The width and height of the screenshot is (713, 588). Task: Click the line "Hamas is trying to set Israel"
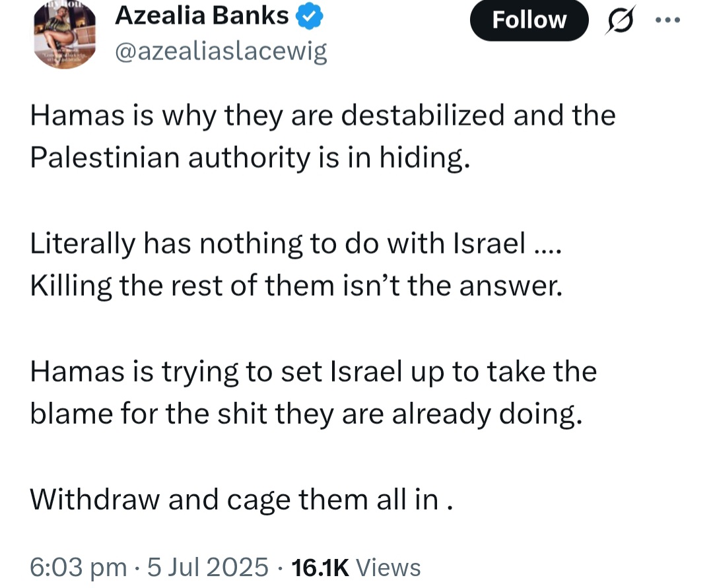click(313, 372)
